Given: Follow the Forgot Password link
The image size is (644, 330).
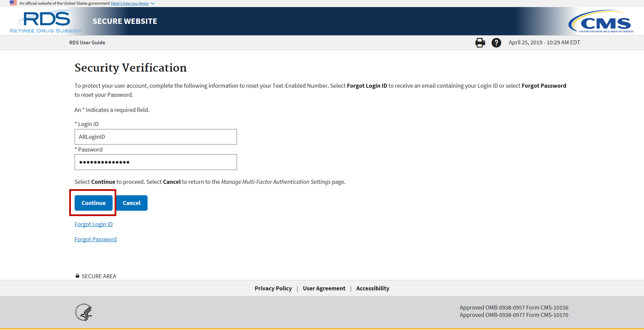Looking at the screenshot, I should click(x=95, y=239).
